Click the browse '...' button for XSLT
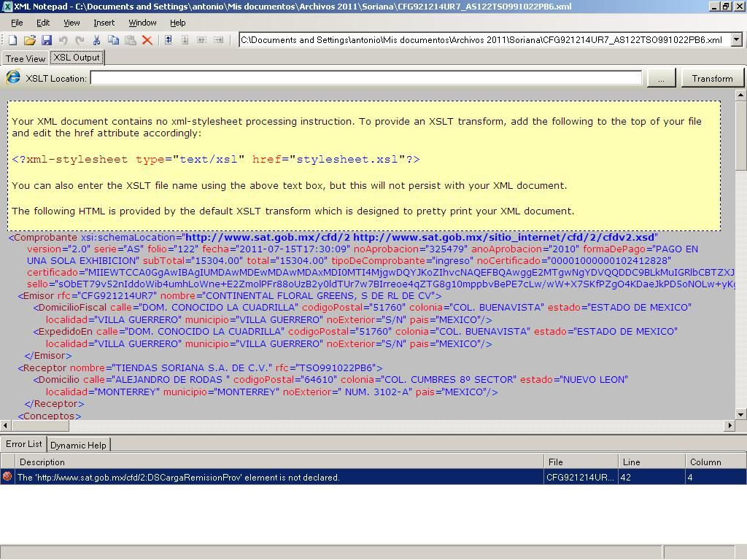This screenshot has width=747, height=560. coord(661,79)
